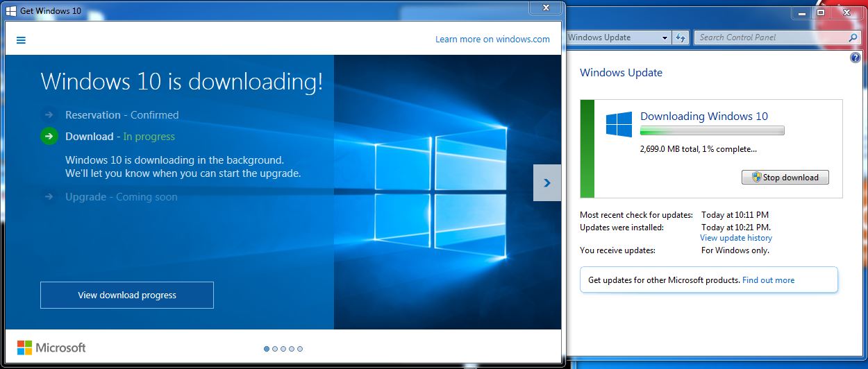
Task: Click '2,699.0 MB total, 1% complete' text
Action: (699, 148)
